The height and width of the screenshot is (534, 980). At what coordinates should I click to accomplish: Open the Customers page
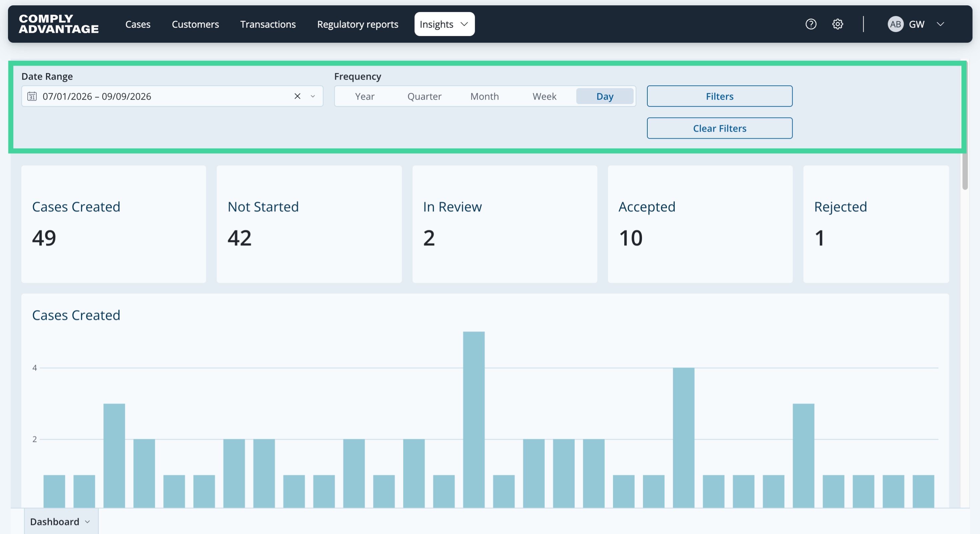(195, 24)
